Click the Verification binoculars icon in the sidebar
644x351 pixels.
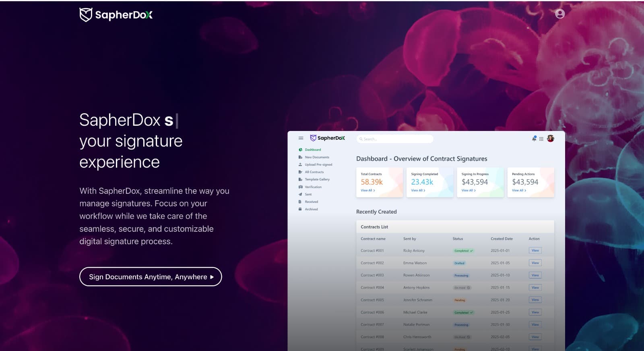point(300,187)
